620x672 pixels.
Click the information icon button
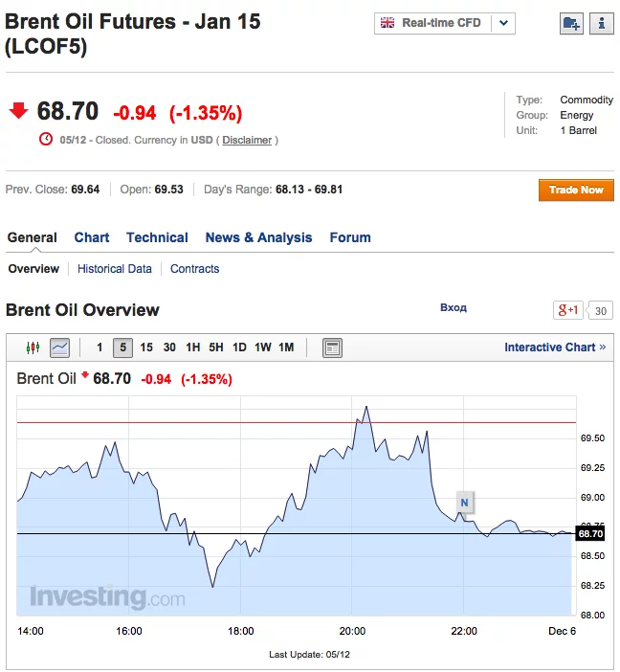(x=601, y=24)
